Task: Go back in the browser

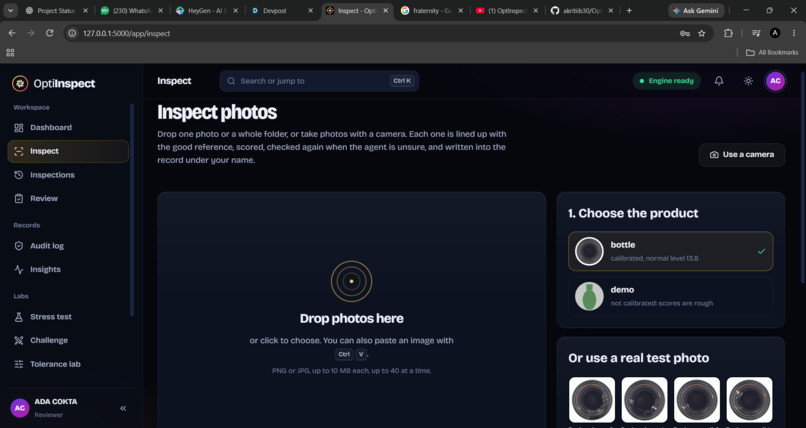Action: (x=12, y=33)
